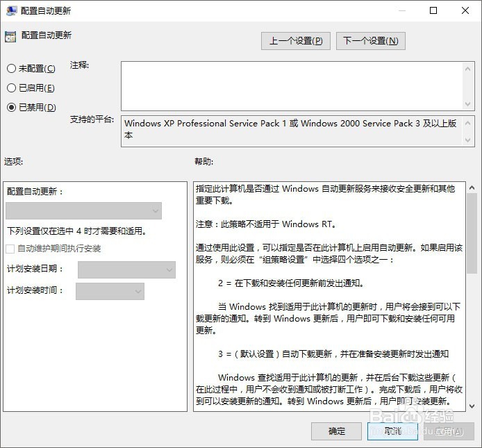Go to previous setting with 上一个设置(P)

click(x=296, y=41)
